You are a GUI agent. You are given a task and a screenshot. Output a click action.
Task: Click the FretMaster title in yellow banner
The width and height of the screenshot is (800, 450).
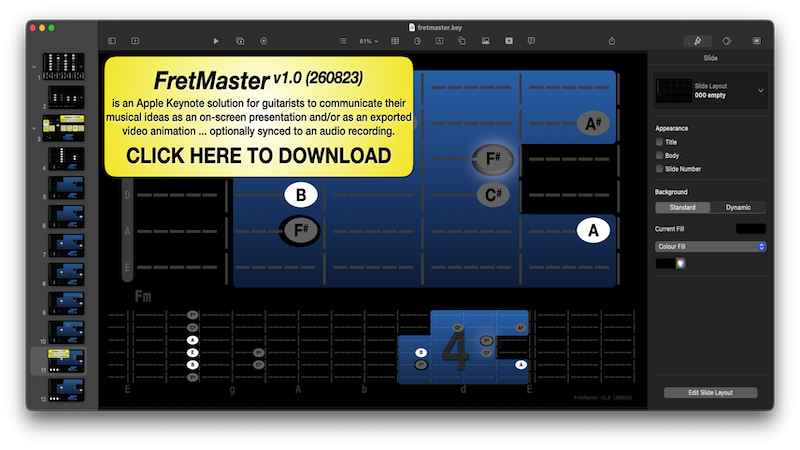212,80
